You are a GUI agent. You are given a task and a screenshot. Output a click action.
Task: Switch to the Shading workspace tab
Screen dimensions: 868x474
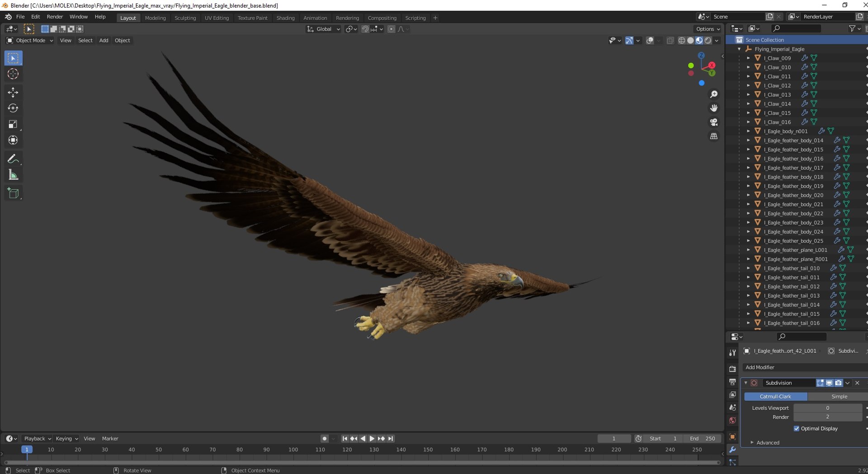[x=285, y=18]
